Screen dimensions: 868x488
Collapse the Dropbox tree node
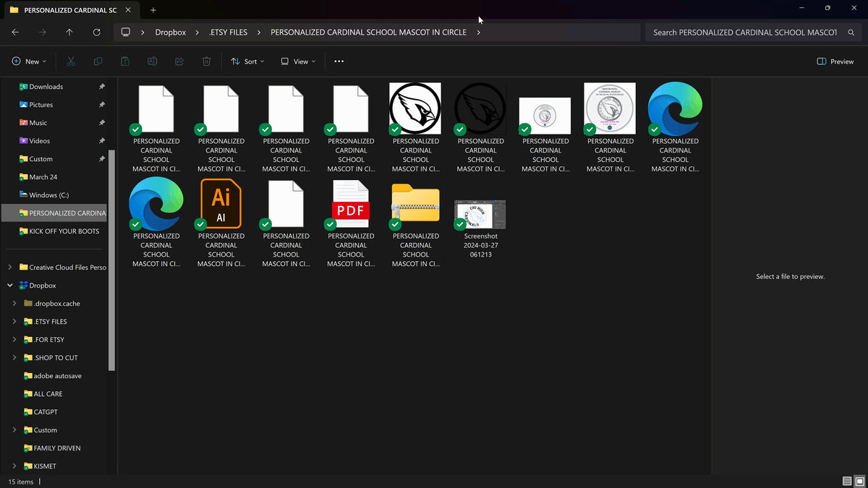(x=10, y=286)
